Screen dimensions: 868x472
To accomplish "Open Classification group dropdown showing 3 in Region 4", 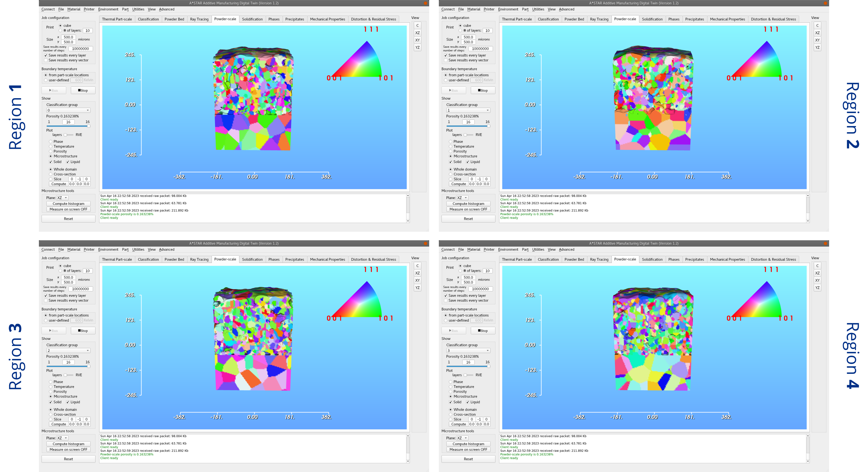I will pyautogui.click(x=468, y=351).
